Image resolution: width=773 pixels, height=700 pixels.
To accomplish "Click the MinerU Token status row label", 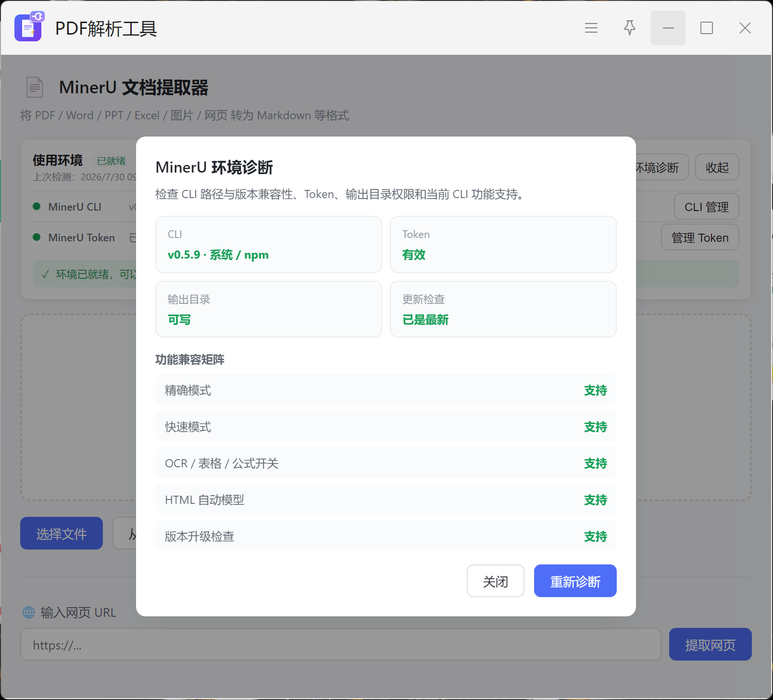I will [x=81, y=237].
